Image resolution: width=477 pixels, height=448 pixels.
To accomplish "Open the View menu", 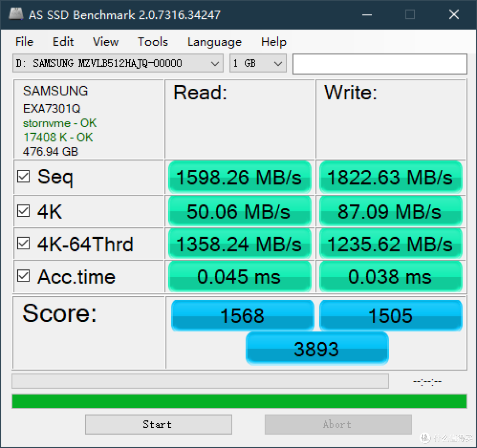I will pos(106,41).
